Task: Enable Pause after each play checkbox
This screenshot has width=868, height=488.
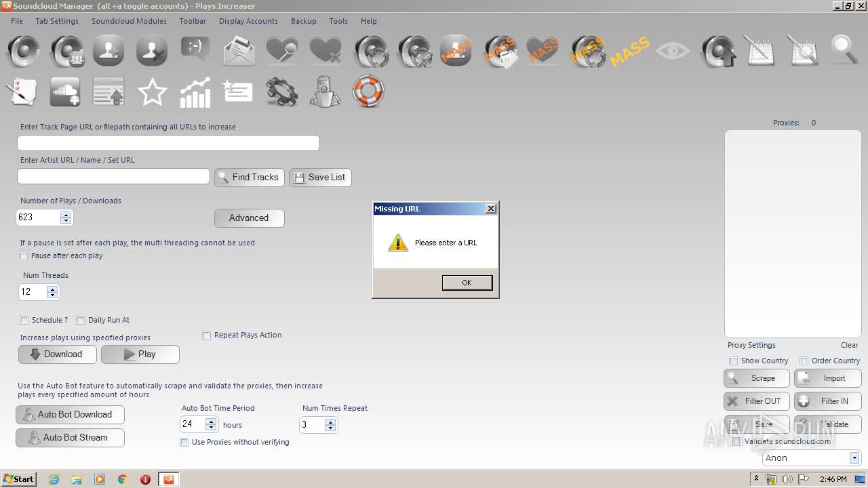Action: click(x=24, y=256)
